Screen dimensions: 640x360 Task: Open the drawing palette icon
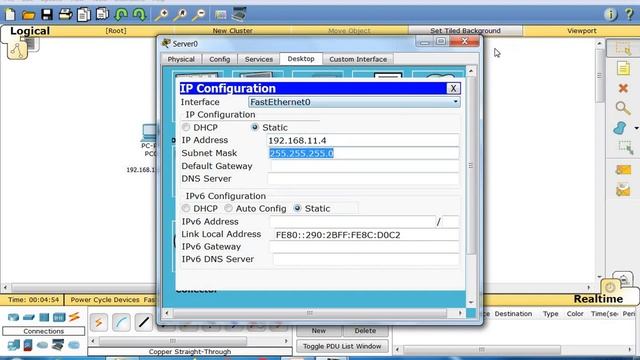coord(220,15)
